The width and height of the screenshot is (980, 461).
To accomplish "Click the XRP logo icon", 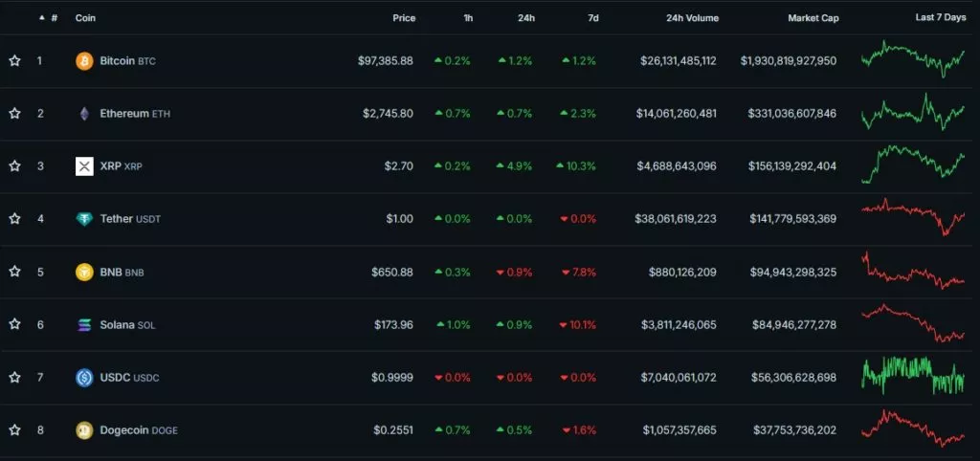I will click(x=84, y=166).
